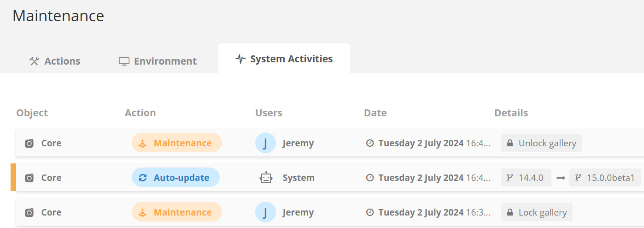This screenshot has width=644, height=228.
Task: Click the Details column header
Action: [x=511, y=113]
